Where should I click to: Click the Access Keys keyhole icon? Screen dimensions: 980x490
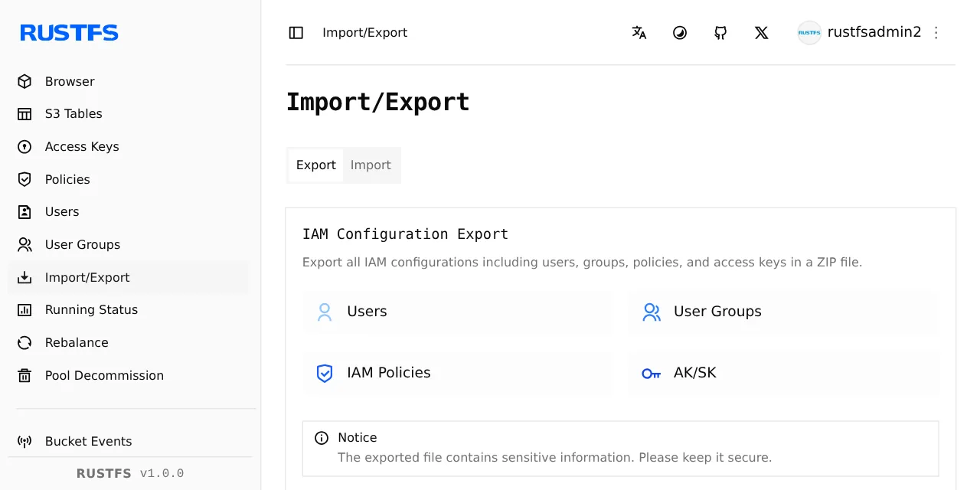pos(24,147)
